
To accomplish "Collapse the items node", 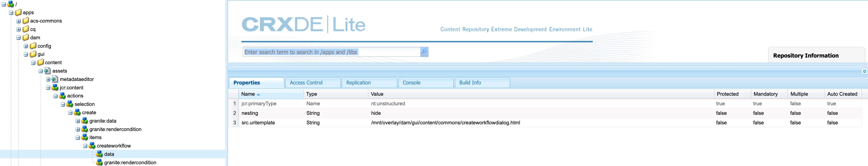I will coord(78,138).
